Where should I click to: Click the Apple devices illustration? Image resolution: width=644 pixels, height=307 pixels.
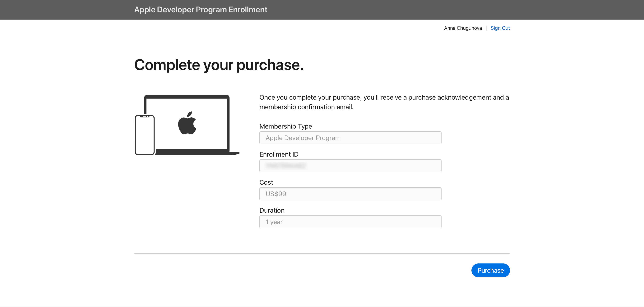click(x=187, y=125)
